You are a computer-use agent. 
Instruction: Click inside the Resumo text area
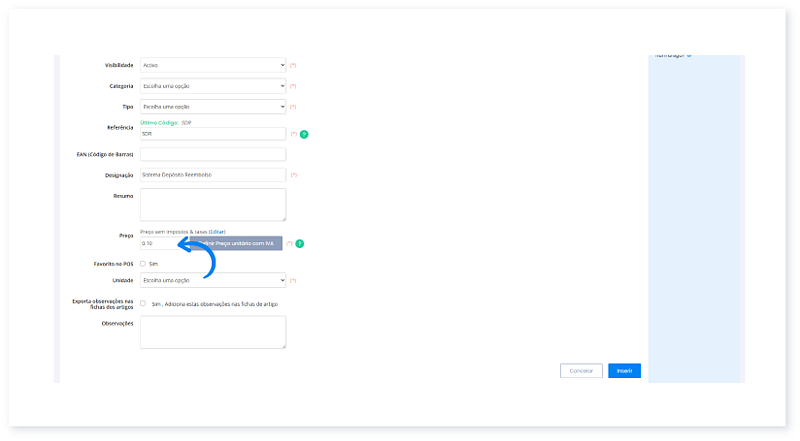click(x=213, y=204)
